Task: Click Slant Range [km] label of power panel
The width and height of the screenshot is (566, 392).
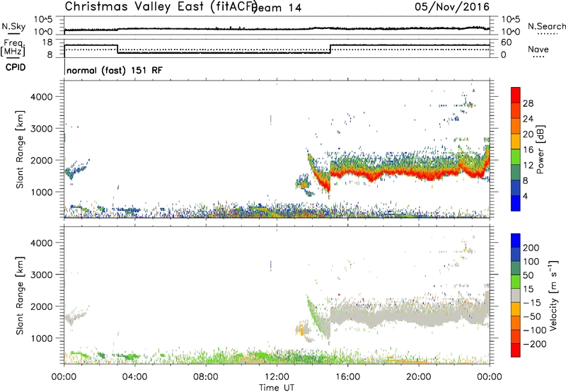Action: tap(20, 149)
